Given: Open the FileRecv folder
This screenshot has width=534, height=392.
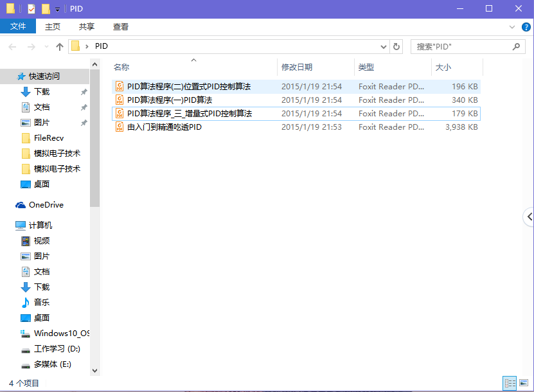Looking at the screenshot, I should click(x=49, y=138).
